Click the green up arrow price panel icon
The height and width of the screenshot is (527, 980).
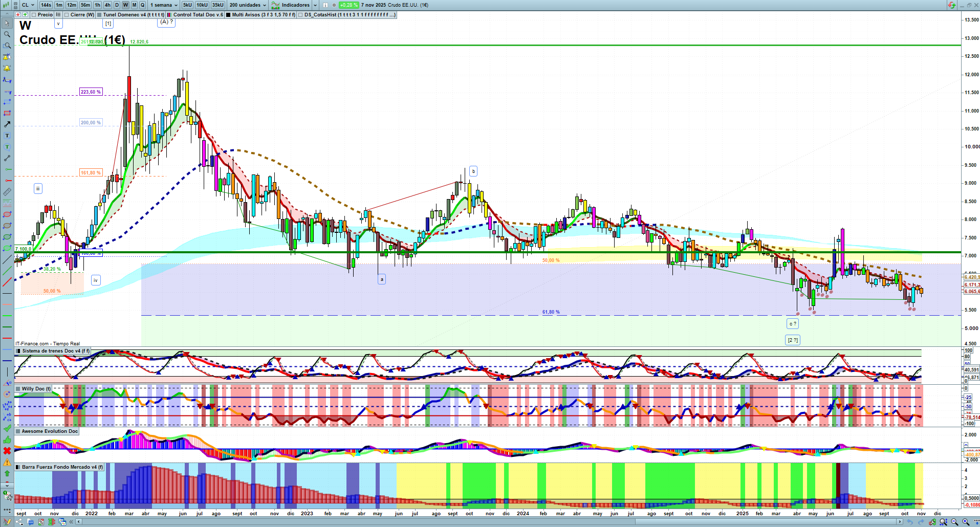click(25, 15)
